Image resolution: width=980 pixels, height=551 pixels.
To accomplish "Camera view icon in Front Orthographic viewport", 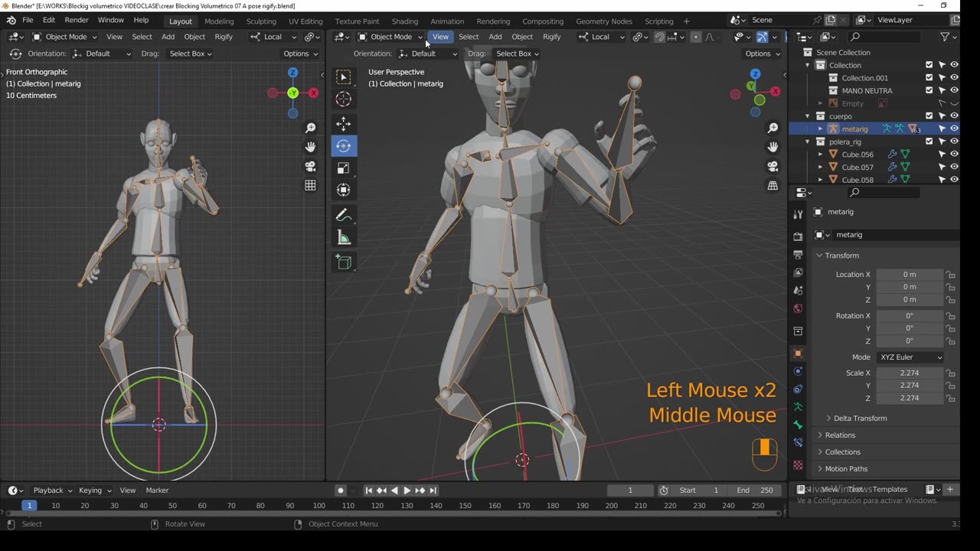I will pyautogui.click(x=310, y=166).
